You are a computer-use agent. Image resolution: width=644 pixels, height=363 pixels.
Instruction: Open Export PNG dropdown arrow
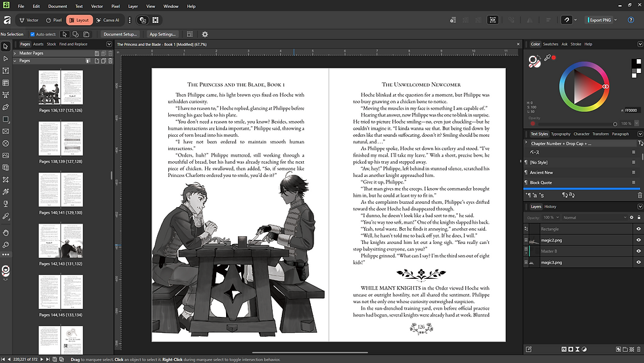615,20
